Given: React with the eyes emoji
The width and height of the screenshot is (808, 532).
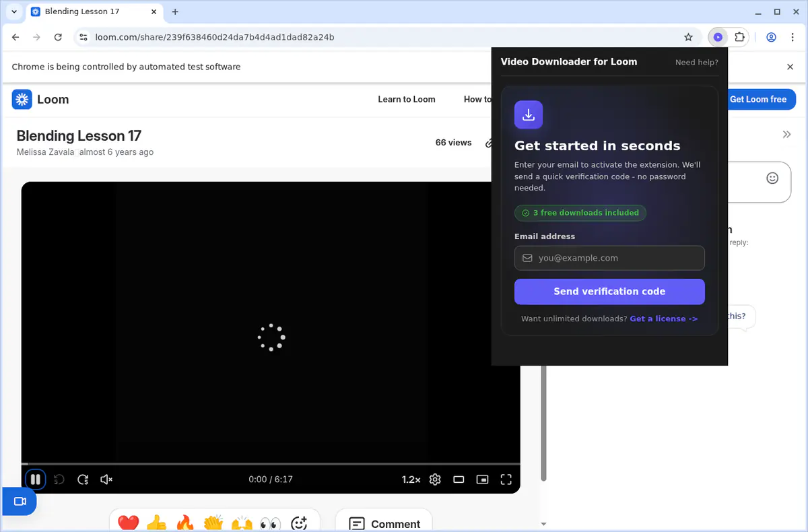Looking at the screenshot, I should click(270, 523).
